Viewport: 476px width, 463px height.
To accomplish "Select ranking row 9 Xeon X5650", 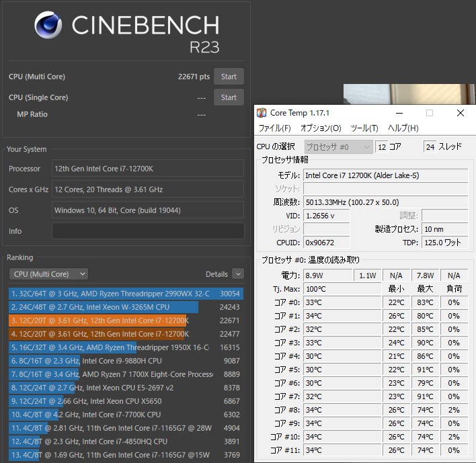I will click(x=126, y=401).
